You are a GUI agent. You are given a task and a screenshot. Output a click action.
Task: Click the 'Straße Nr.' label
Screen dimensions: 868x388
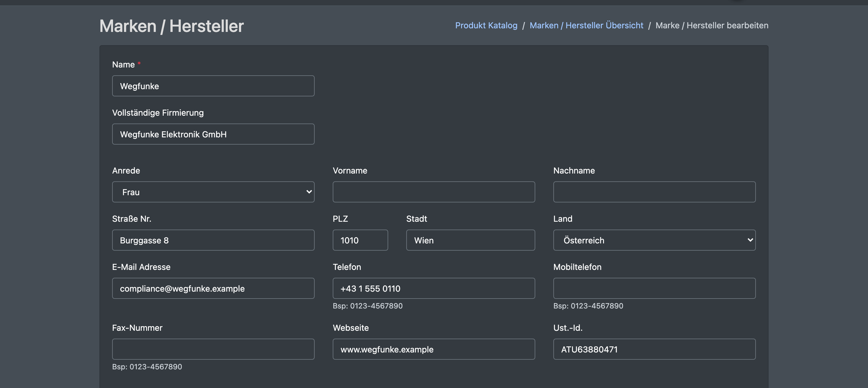[132, 219]
